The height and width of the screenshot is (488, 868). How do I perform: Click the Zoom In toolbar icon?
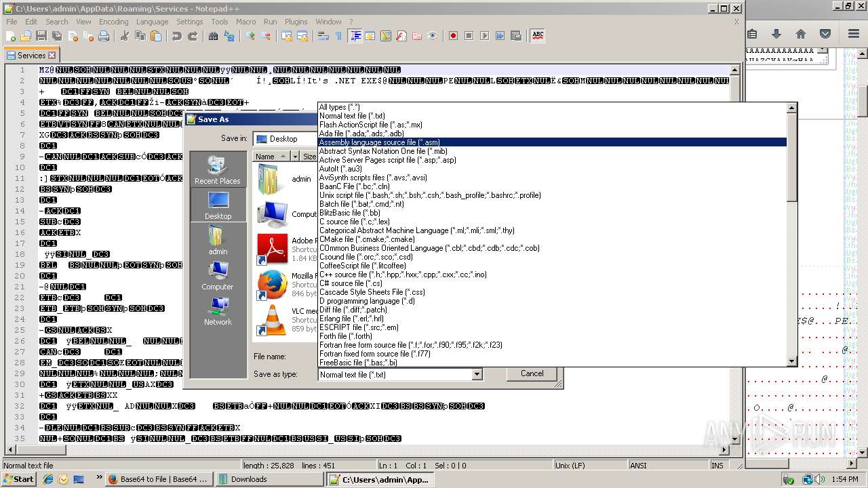pyautogui.click(x=250, y=36)
